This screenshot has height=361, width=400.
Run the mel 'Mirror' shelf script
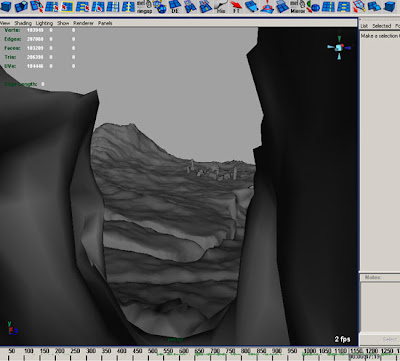tap(297, 6)
